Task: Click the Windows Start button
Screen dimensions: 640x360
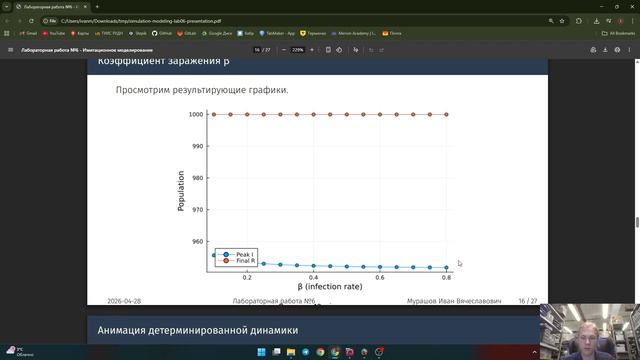Action: pyautogui.click(x=261, y=352)
